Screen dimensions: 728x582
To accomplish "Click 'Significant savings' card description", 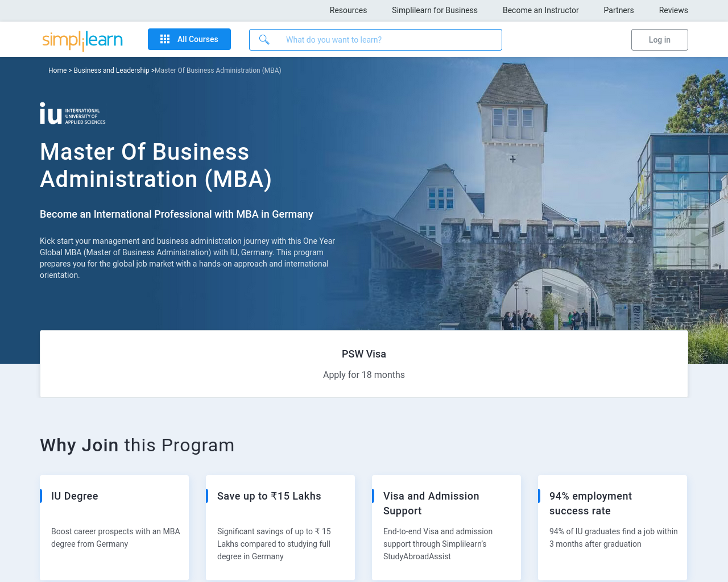I will tap(274, 544).
